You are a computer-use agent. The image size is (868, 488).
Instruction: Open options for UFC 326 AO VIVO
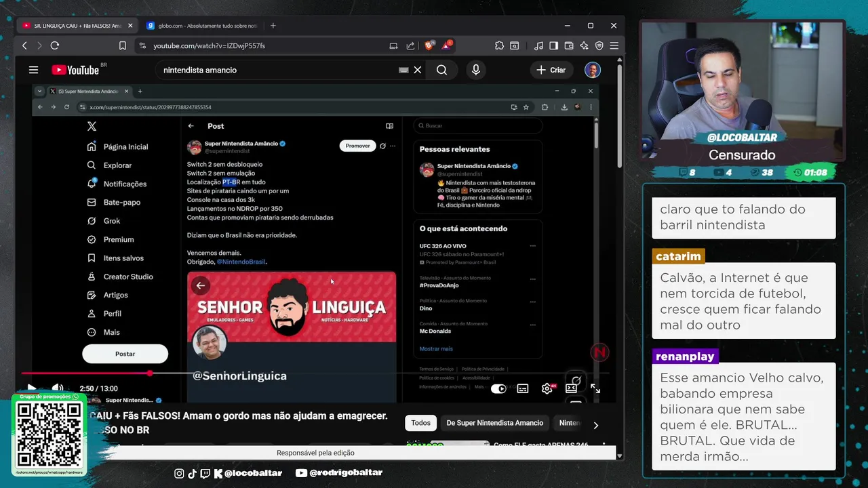point(532,246)
